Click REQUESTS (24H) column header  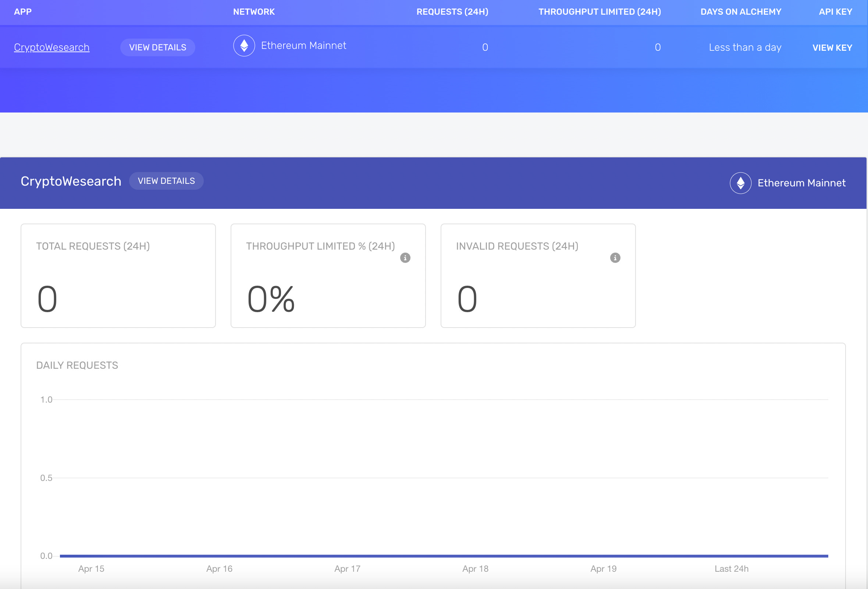click(x=452, y=11)
